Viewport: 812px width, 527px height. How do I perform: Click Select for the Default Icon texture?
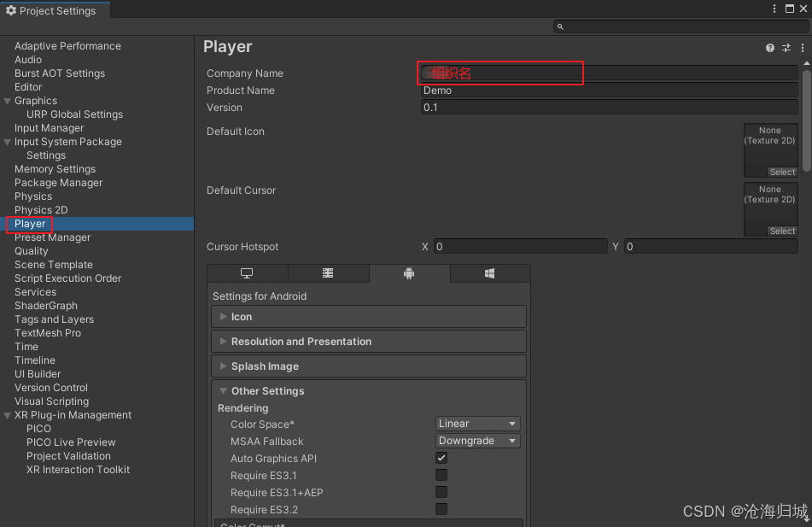tap(782, 172)
